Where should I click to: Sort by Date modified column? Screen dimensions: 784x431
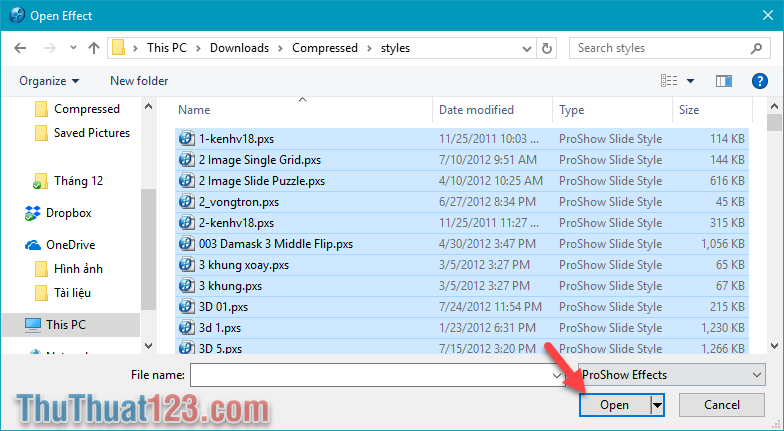476,110
